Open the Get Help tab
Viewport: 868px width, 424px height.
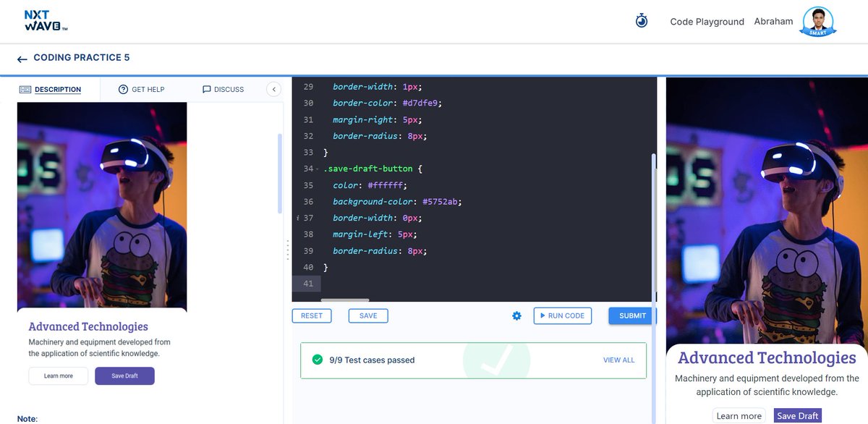click(141, 89)
